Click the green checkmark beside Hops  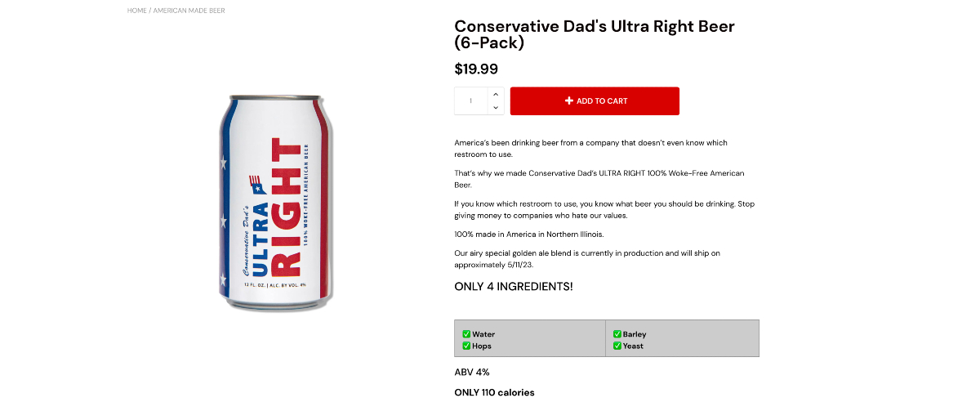(466, 346)
